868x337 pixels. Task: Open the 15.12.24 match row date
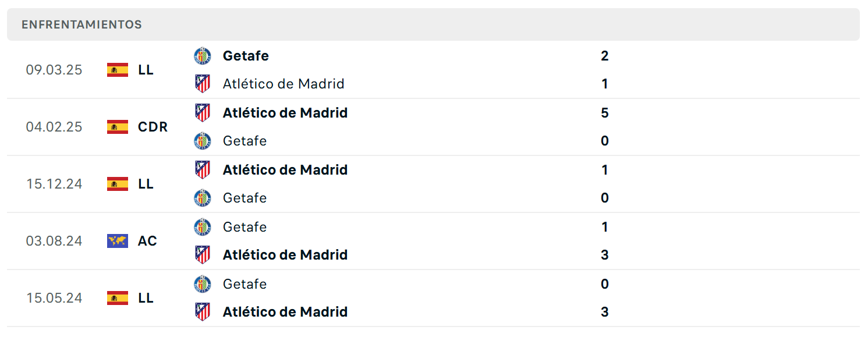[54, 184]
